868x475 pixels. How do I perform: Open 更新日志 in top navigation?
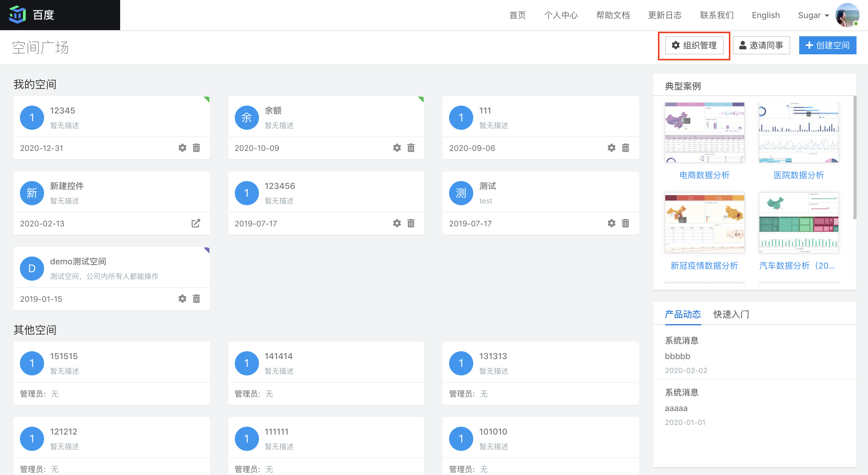[x=665, y=15]
